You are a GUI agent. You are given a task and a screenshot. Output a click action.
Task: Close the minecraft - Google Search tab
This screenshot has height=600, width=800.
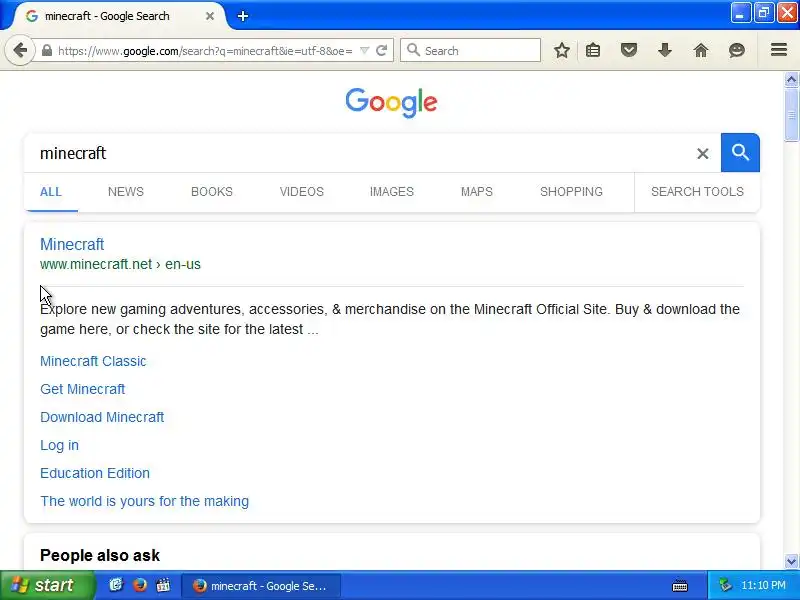[x=210, y=16]
